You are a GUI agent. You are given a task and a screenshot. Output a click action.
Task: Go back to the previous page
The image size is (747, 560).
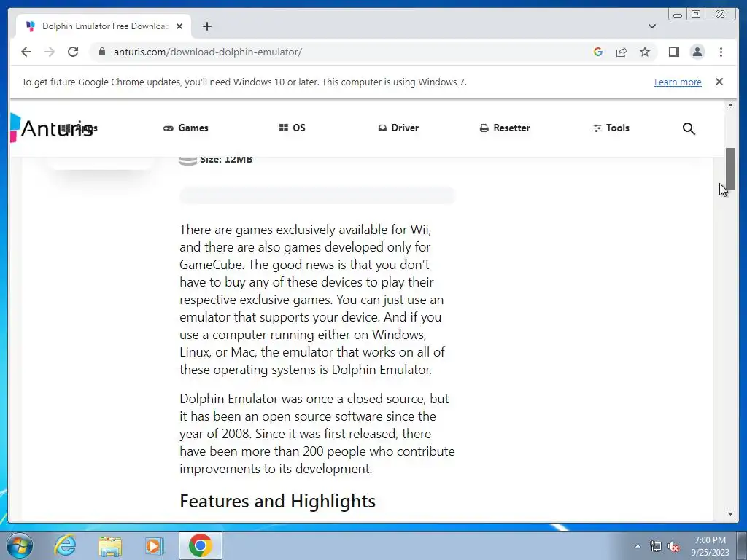[x=26, y=52]
